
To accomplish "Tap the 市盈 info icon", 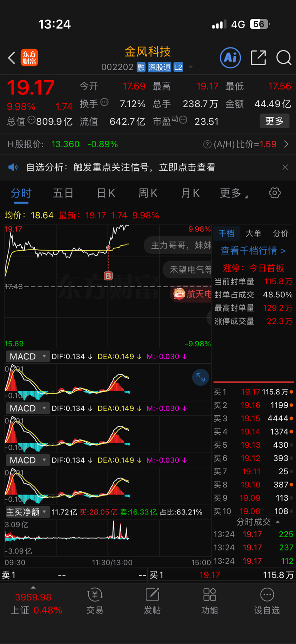I will click(x=183, y=120).
